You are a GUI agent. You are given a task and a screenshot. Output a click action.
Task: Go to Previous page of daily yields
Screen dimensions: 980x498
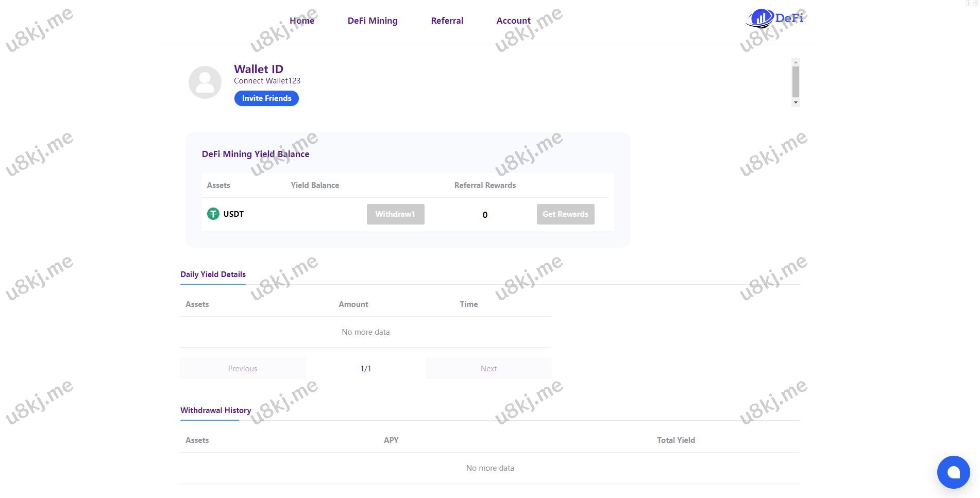[243, 368]
